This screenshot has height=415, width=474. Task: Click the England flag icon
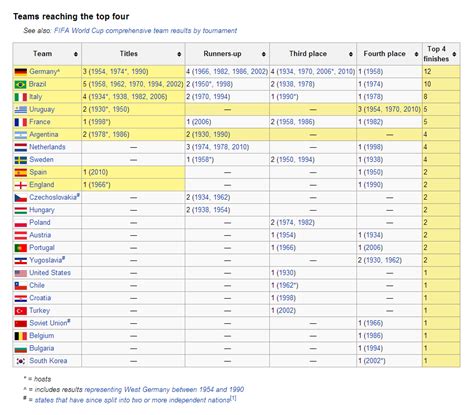click(x=21, y=185)
